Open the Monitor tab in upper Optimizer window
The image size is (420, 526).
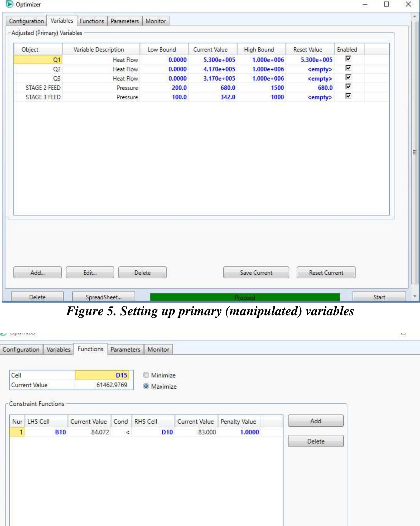[x=156, y=21]
